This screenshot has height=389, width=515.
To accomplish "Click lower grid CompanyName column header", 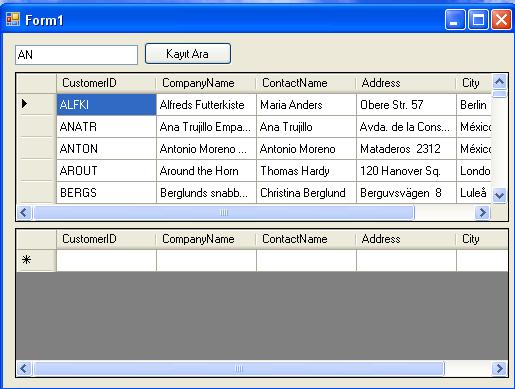I will pyautogui.click(x=206, y=239).
